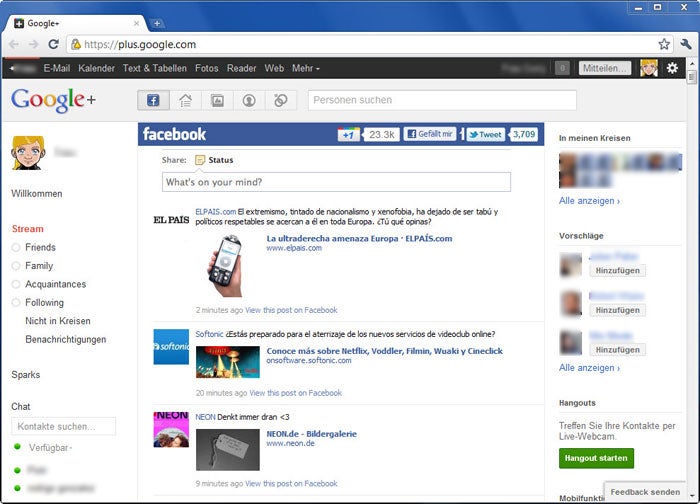
Task: Expand Alle anzeigen under In meinen Kreisen
Action: coord(589,201)
